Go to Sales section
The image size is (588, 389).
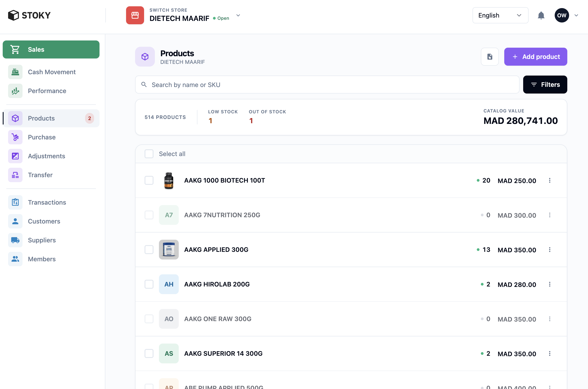(51, 49)
